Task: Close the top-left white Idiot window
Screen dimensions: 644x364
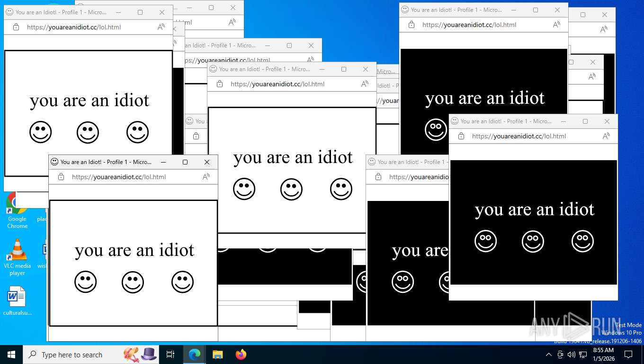Action: [x=162, y=12]
